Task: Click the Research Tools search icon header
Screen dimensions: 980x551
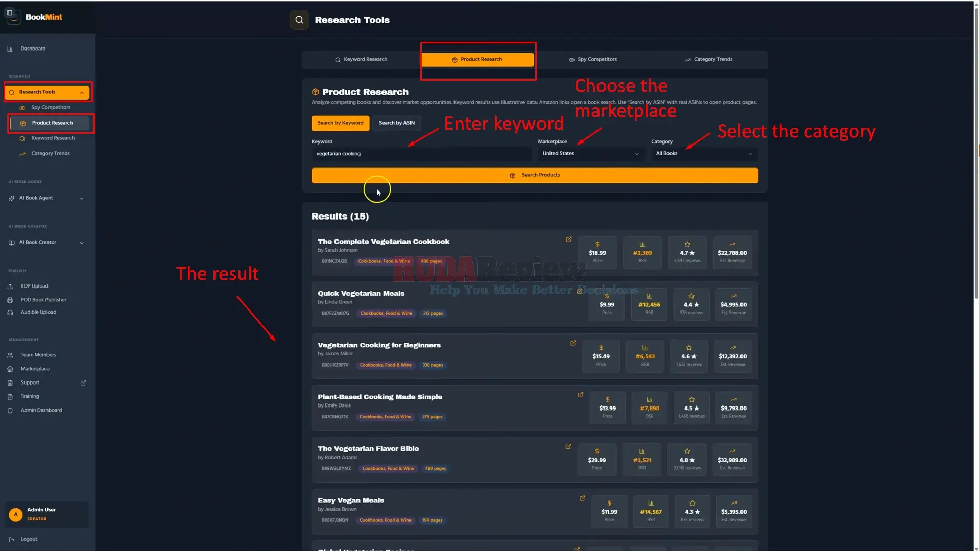Action: [x=299, y=20]
